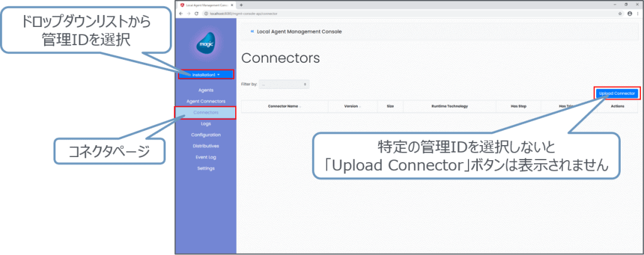Bookmark this page with the star icon
The image size is (644, 255).
[621, 13]
